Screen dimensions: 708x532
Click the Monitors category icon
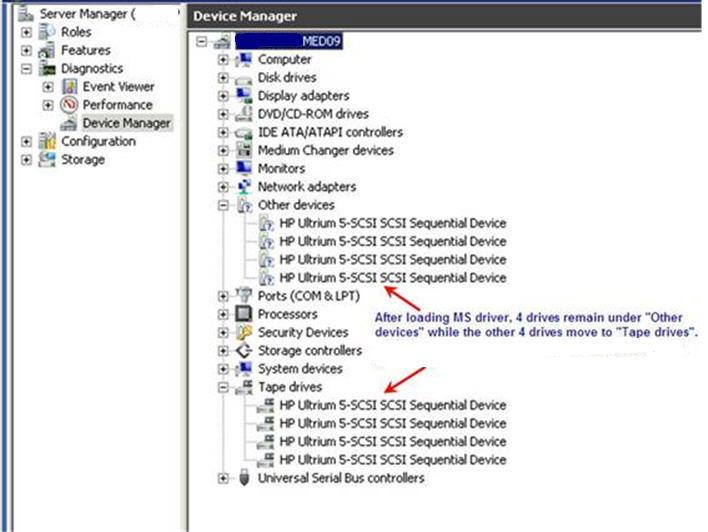point(244,168)
